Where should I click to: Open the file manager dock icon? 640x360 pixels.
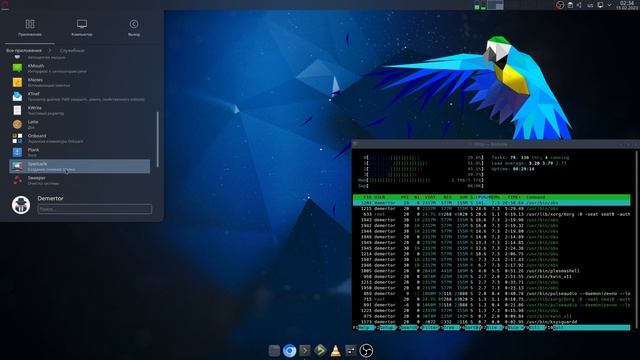pyautogui.click(x=274, y=351)
